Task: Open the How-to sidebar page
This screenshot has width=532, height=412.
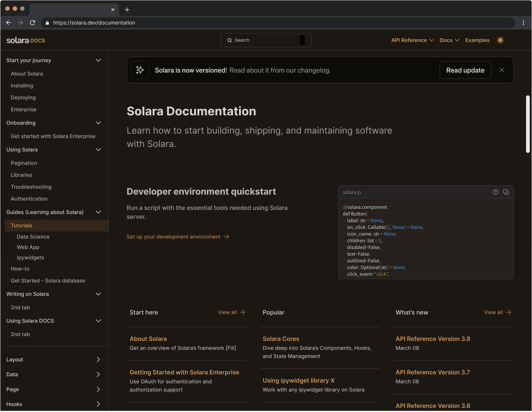Action: point(20,269)
